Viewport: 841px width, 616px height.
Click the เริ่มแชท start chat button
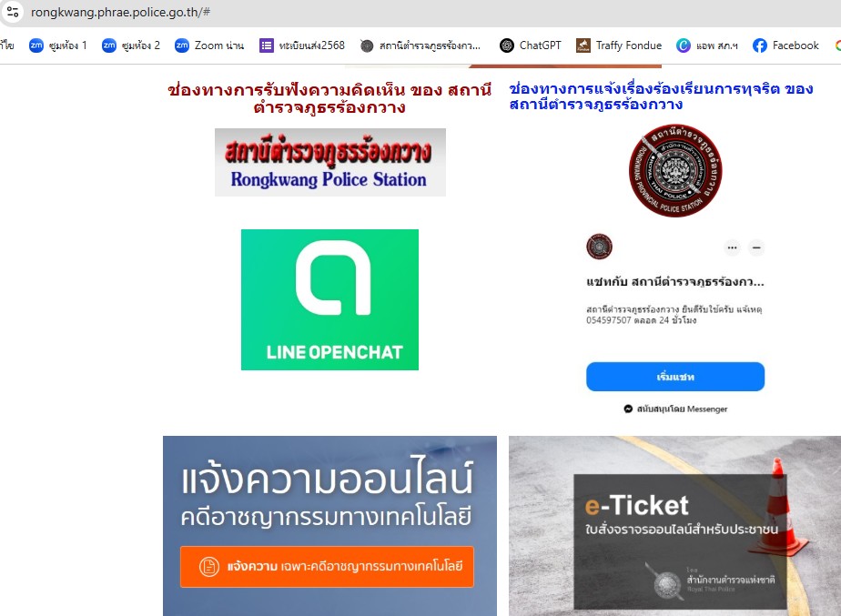coord(675,377)
